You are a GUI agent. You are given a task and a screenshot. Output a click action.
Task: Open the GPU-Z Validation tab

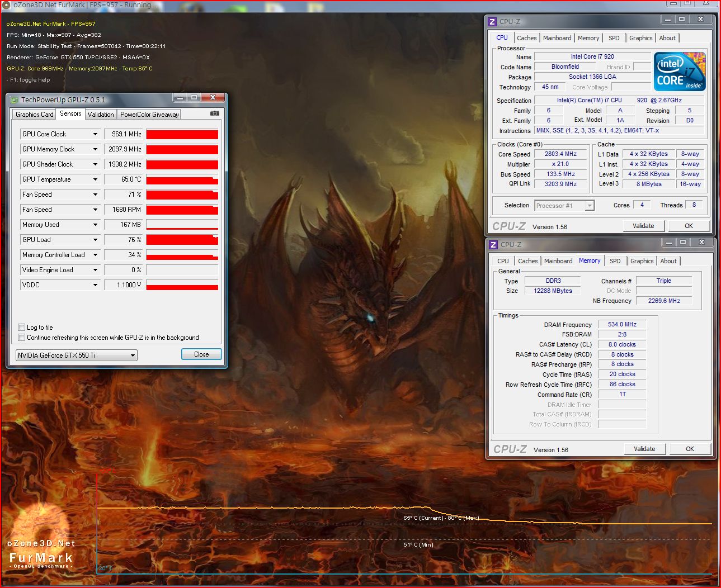(x=101, y=115)
